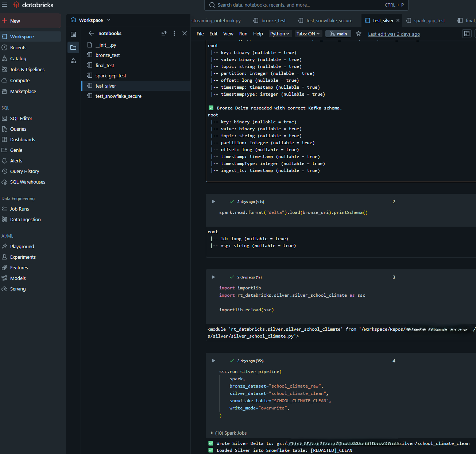The width and height of the screenshot is (476, 454).
Task: Select the workspace folder browser panel icon
Action: [73, 47]
